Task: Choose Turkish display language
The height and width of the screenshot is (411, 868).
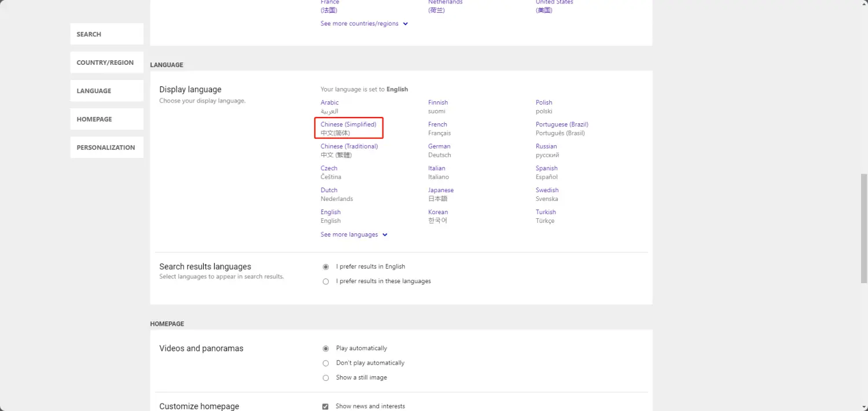Action: coord(546,212)
